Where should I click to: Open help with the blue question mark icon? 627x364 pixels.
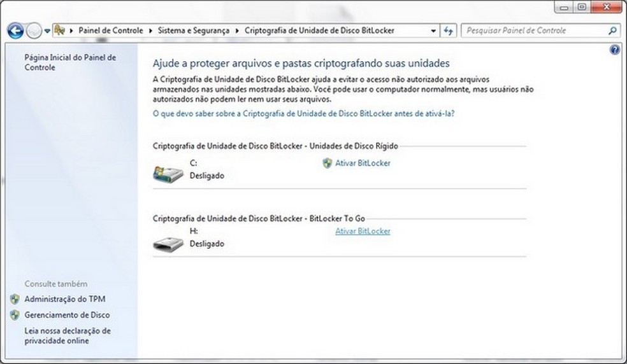(615, 50)
